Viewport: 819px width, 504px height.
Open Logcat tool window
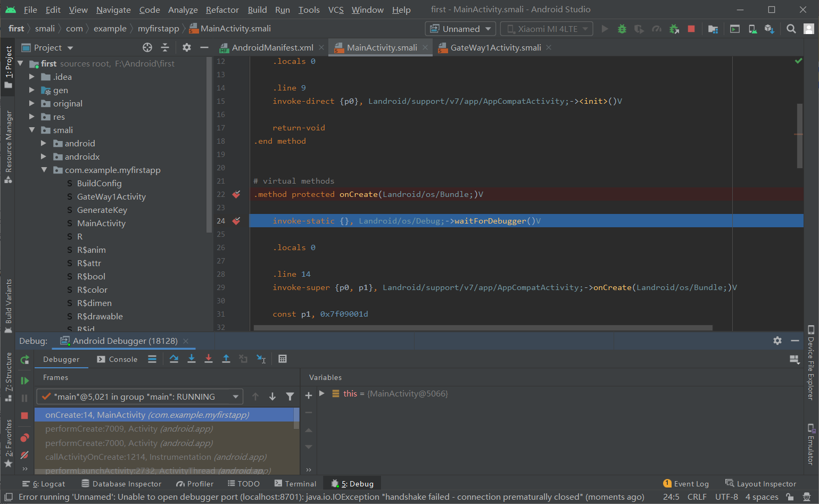(x=44, y=484)
